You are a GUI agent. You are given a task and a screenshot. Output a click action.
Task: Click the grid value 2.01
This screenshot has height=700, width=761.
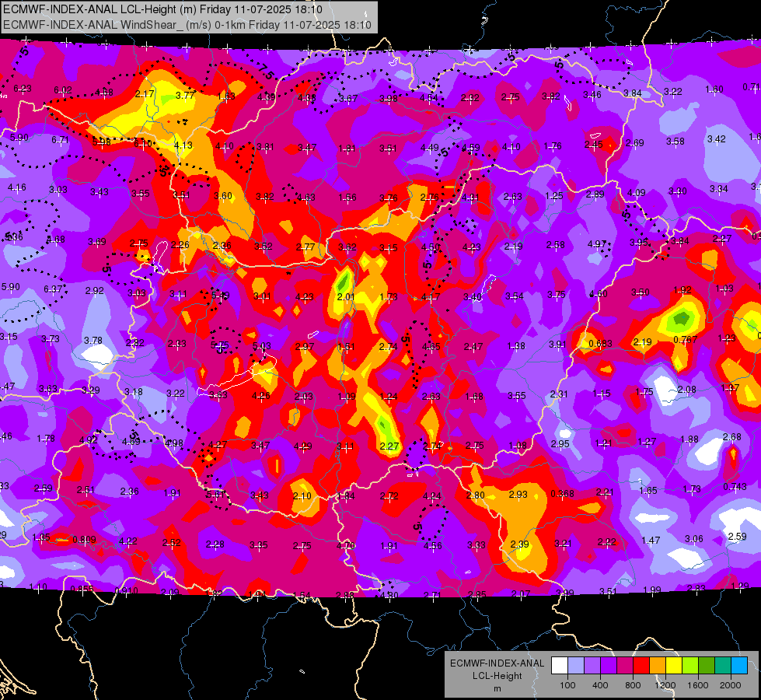(x=346, y=296)
